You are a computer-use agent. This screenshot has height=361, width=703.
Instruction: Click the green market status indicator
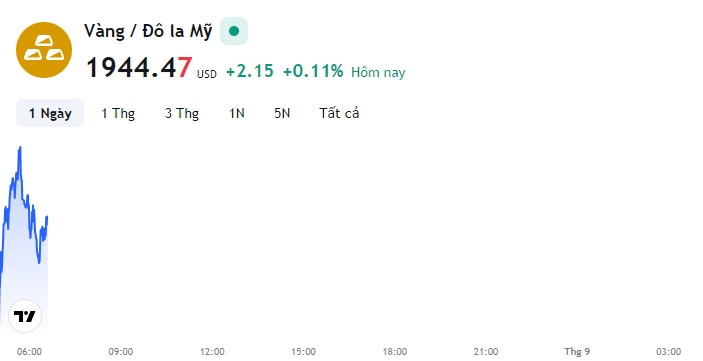[234, 31]
